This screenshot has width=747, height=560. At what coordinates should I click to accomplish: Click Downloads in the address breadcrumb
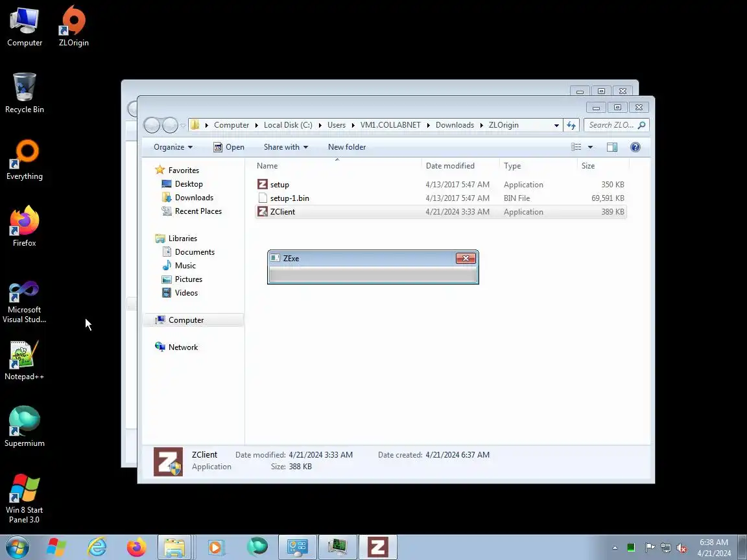455,125
